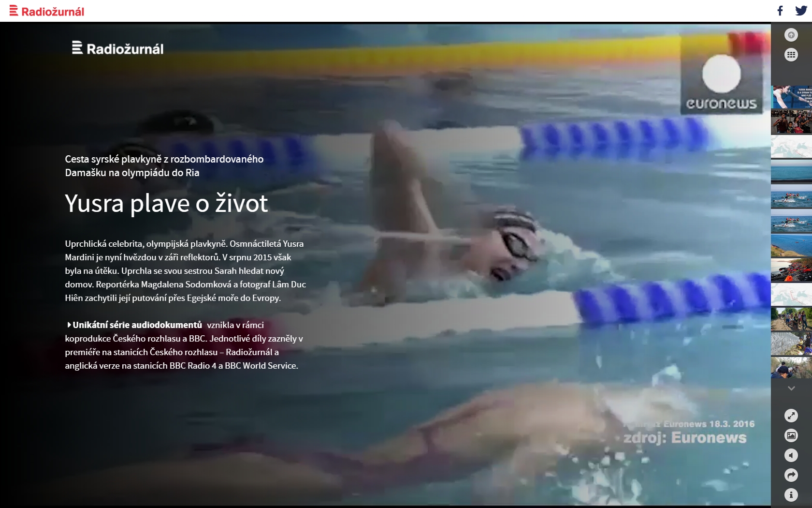This screenshot has width=812, height=508.
Task: Open the grid overview of slides
Action: (x=791, y=55)
